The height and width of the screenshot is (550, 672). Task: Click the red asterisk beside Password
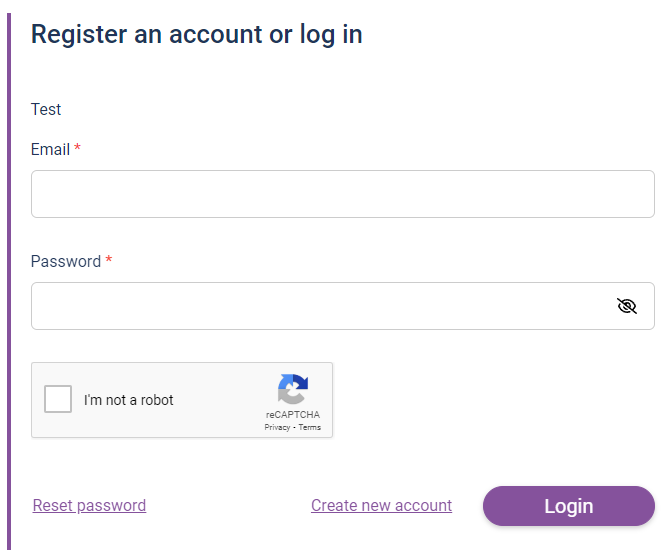pos(109,260)
